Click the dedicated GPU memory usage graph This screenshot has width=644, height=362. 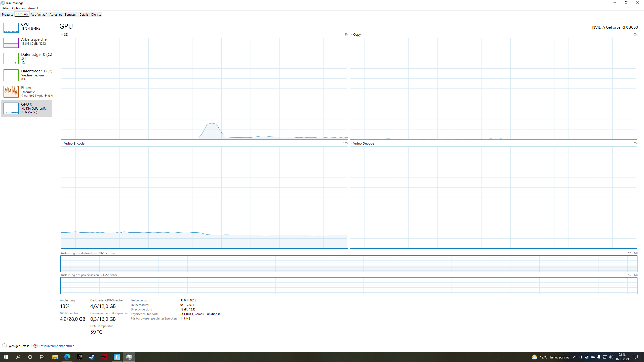click(349, 264)
